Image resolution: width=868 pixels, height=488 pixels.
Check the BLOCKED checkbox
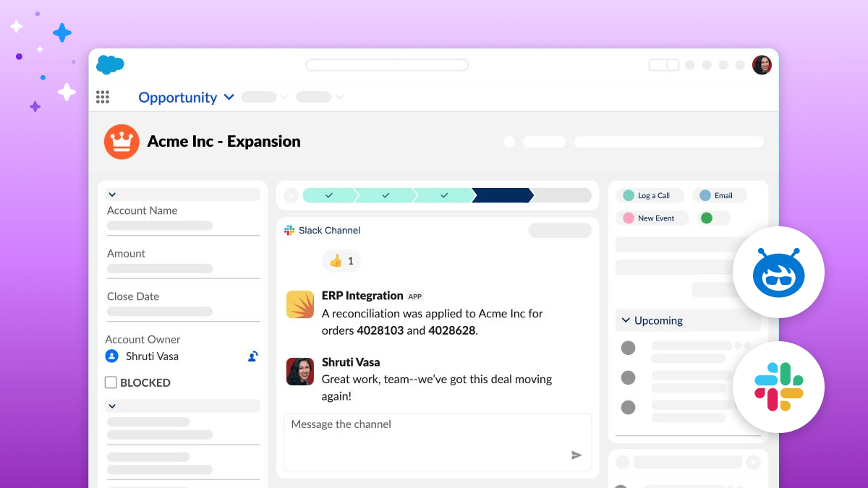[111, 382]
